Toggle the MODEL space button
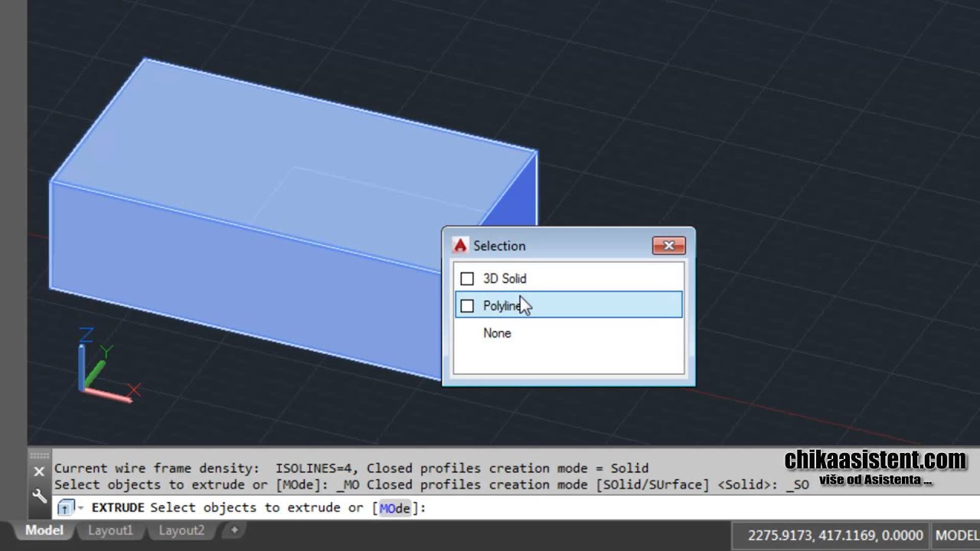 click(956, 536)
